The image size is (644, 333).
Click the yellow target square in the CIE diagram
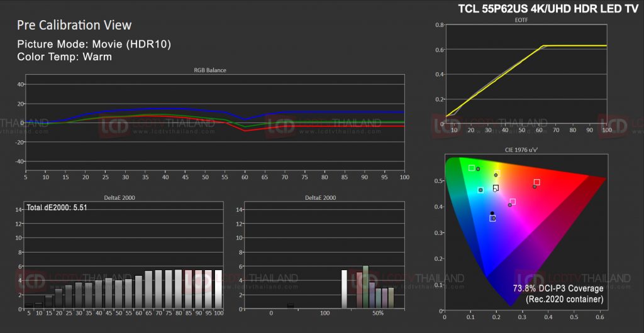point(497,173)
